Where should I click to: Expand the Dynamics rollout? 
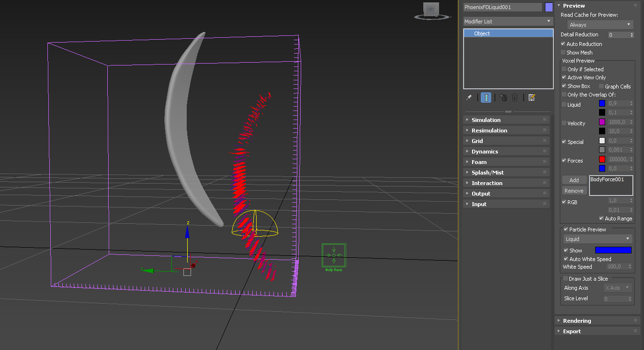point(507,152)
